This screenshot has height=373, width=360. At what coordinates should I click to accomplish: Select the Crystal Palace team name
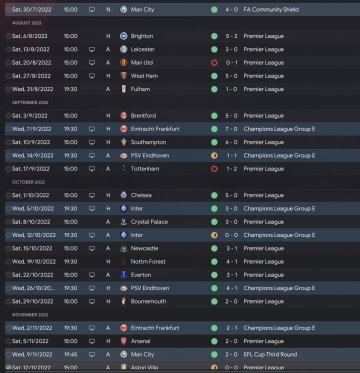(x=149, y=222)
